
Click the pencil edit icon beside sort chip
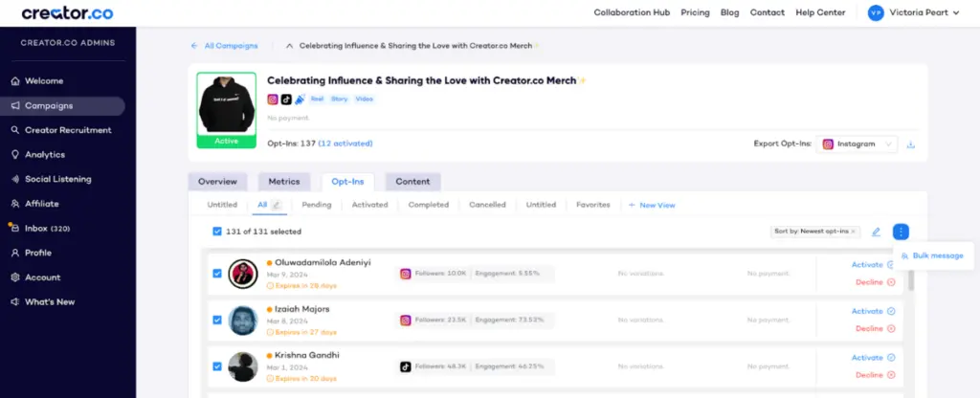[x=876, y=232]
